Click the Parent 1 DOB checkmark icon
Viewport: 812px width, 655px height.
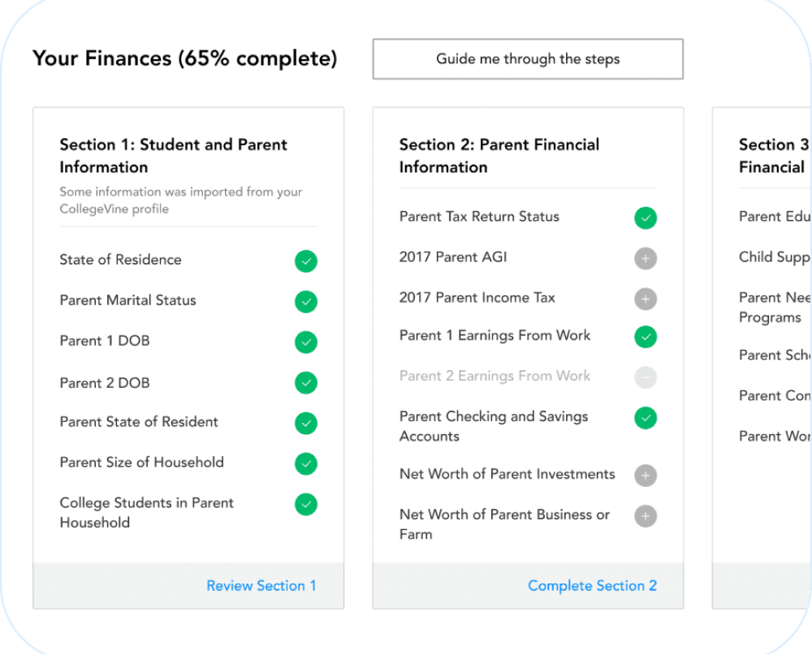[306, 343]
